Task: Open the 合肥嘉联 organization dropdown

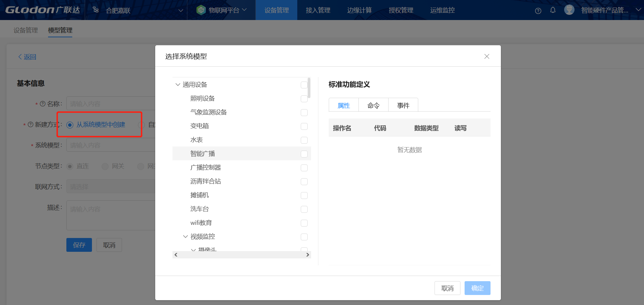Action: click(180, 10)
